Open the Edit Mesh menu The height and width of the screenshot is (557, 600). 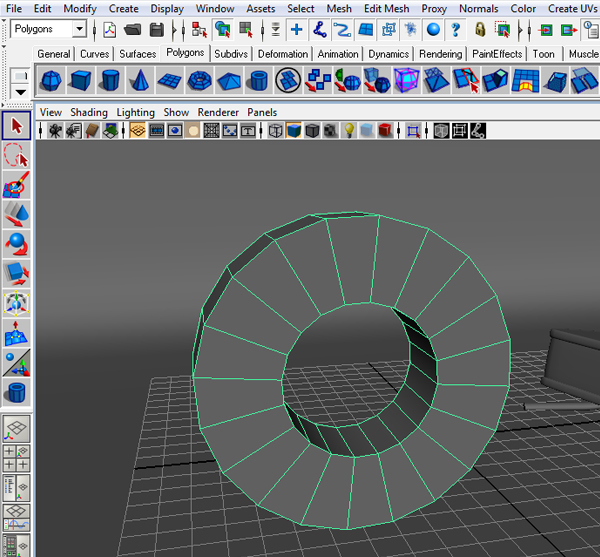point(385,8)
